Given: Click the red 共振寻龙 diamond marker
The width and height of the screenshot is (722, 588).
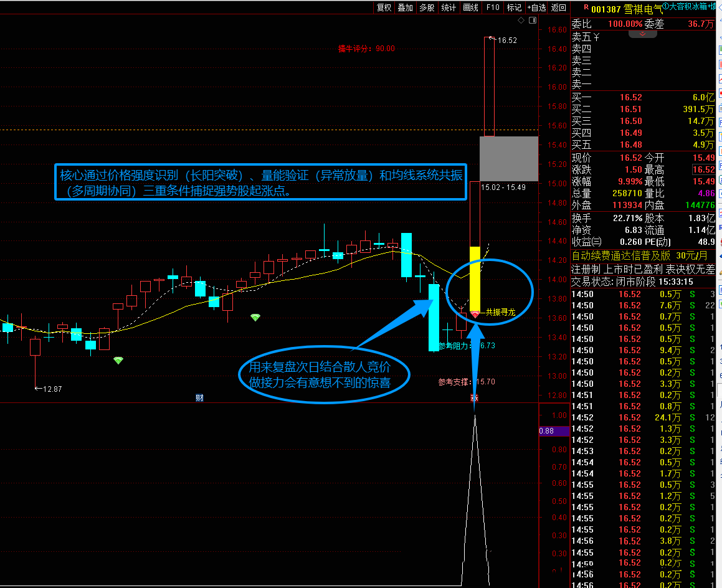Looking at the screenshot, I should tap(475, 315).
